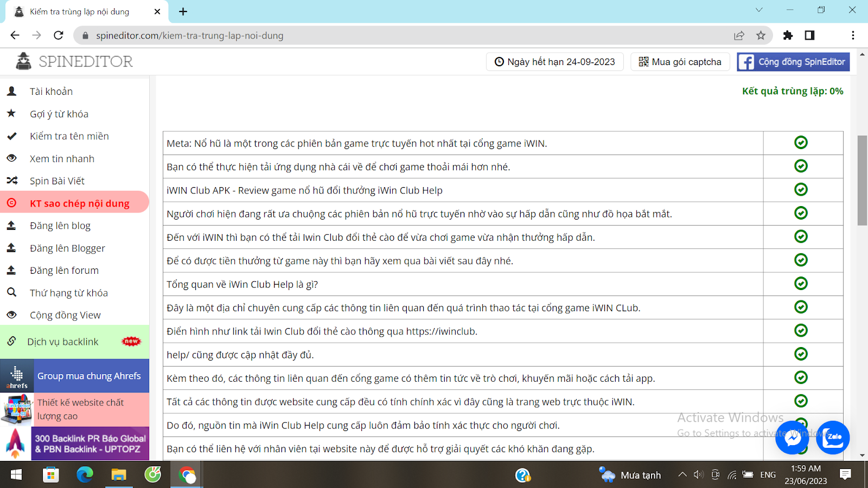Click eye icon beside Cộng đồng View
This screenshot has width=868, height=488.
point(11,314)
